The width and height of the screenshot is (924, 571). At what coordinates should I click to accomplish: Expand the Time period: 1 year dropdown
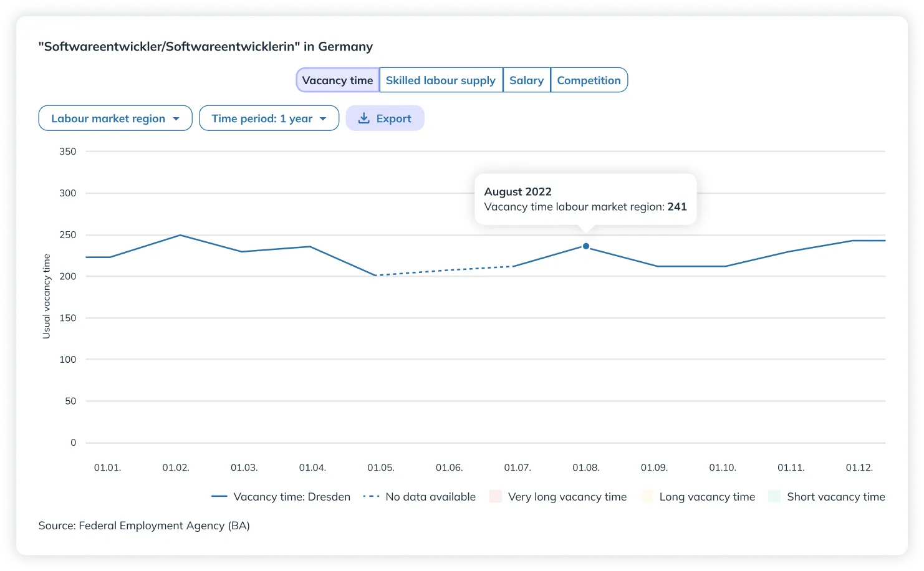click(269, 118)
